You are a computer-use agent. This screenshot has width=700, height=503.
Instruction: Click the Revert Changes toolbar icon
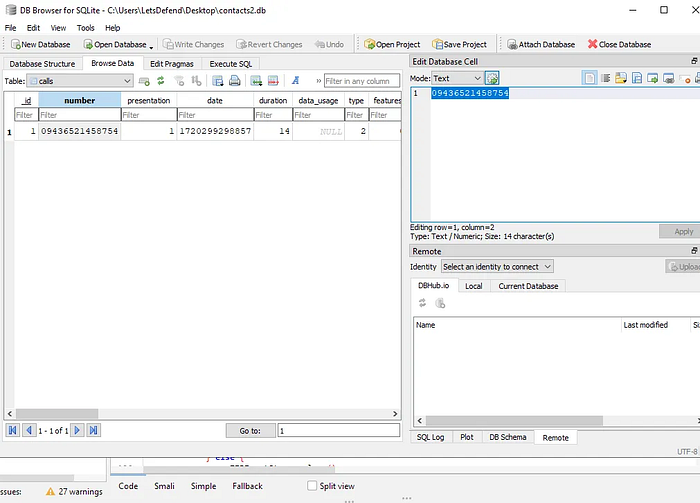pyautogui.click(x=241, y=44)
